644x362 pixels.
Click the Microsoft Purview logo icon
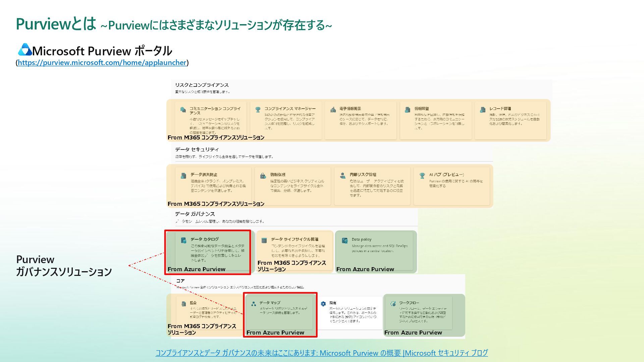pyautogui.click(x=24, y=50)
